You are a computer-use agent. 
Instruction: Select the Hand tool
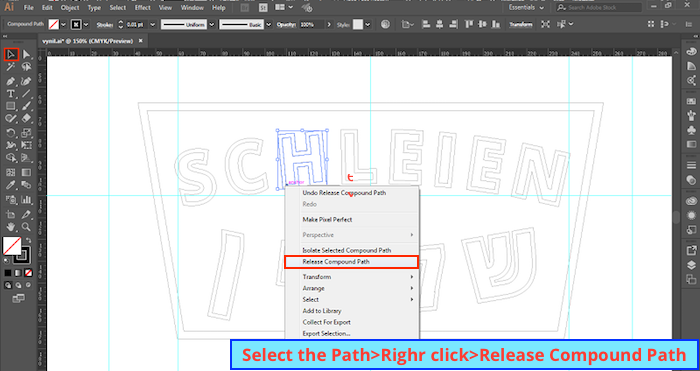[11, 227]
